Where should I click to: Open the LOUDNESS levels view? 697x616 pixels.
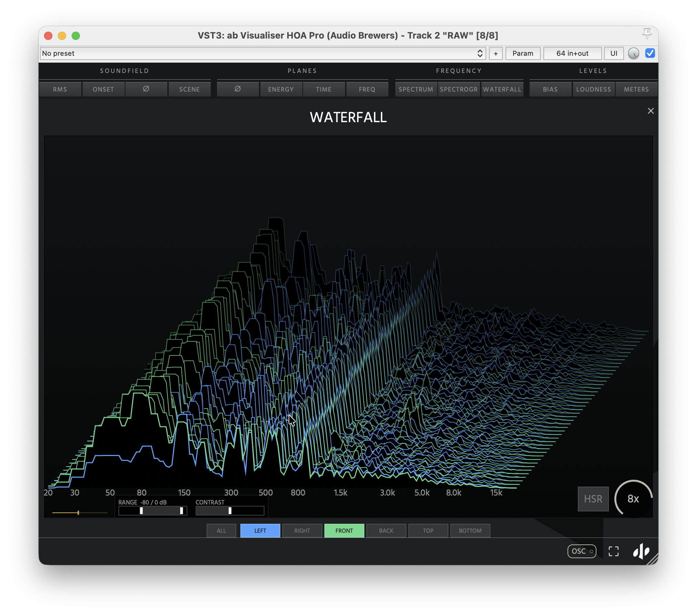[594, 89]
